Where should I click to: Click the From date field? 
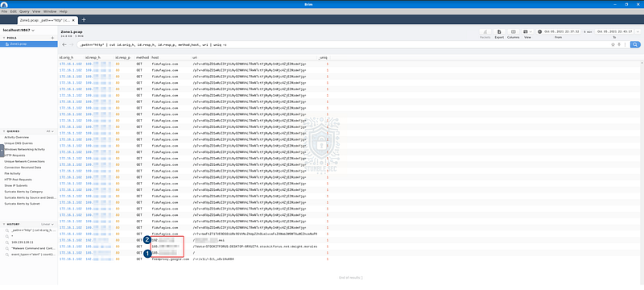(561, 31)
